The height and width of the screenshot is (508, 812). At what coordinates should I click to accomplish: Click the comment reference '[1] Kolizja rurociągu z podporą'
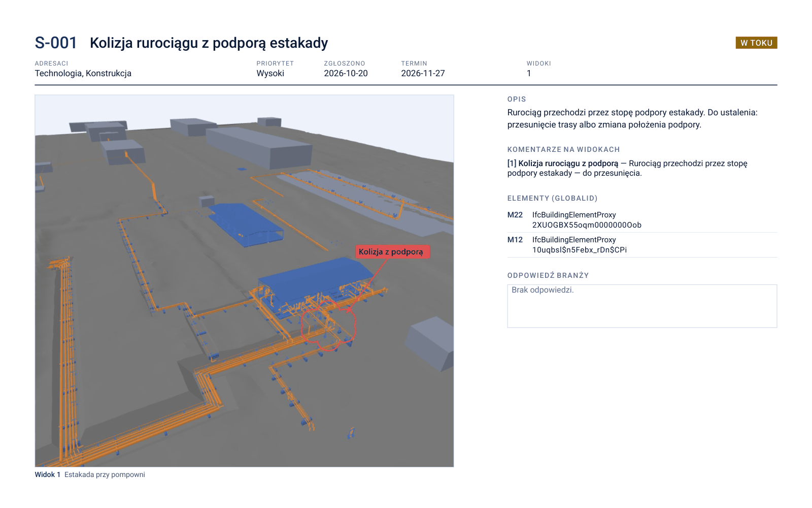coord(563,164)
